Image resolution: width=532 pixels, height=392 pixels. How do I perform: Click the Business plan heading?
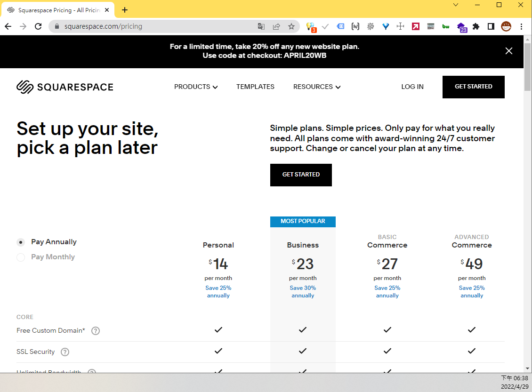(x=303, y=245)
